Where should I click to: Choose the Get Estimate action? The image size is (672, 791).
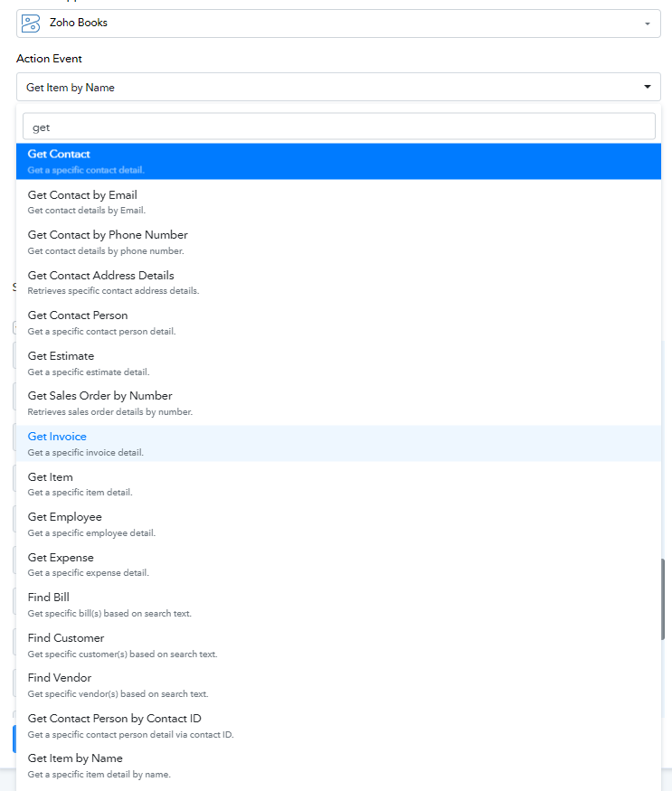338,363
